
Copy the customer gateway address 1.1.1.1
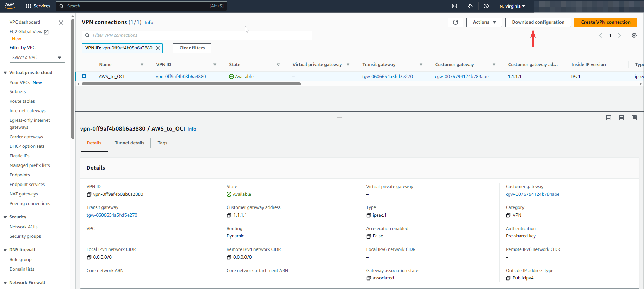tap(229, 215)
